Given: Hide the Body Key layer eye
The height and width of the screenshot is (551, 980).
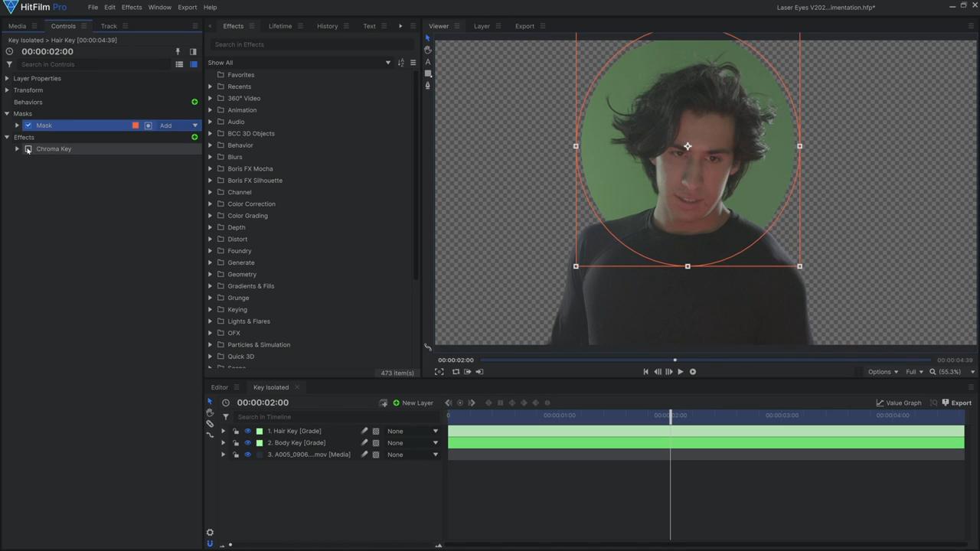Looking at the screenshot, I should (247, 443).
